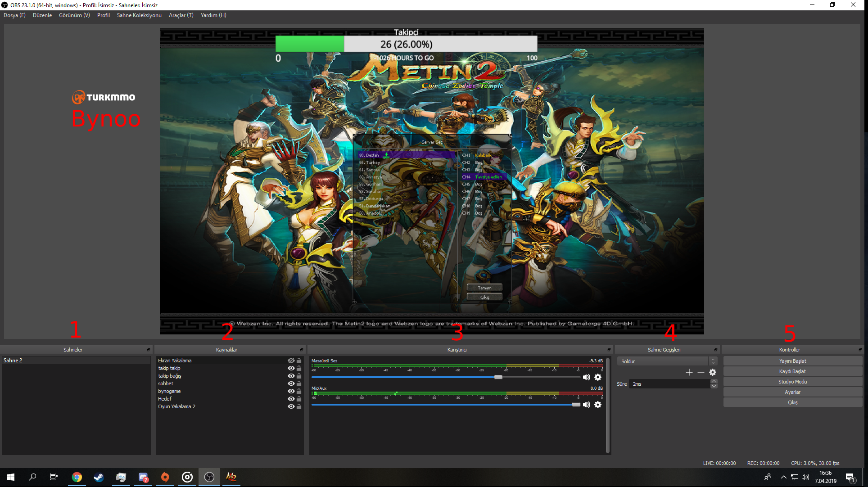Screen dimensions: 868x487
Task: Lock the Oyun Yakalama 2 source
Action: 299,406
